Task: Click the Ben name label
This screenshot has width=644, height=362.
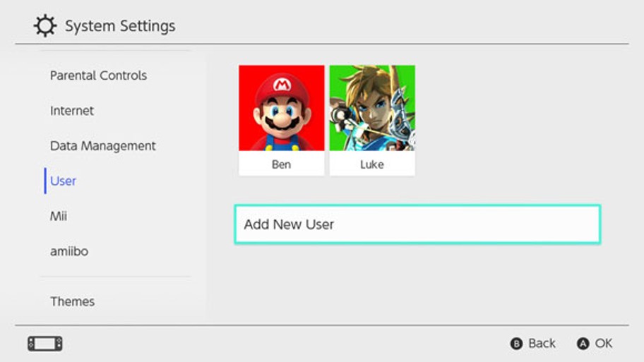Action: [282, 164]
